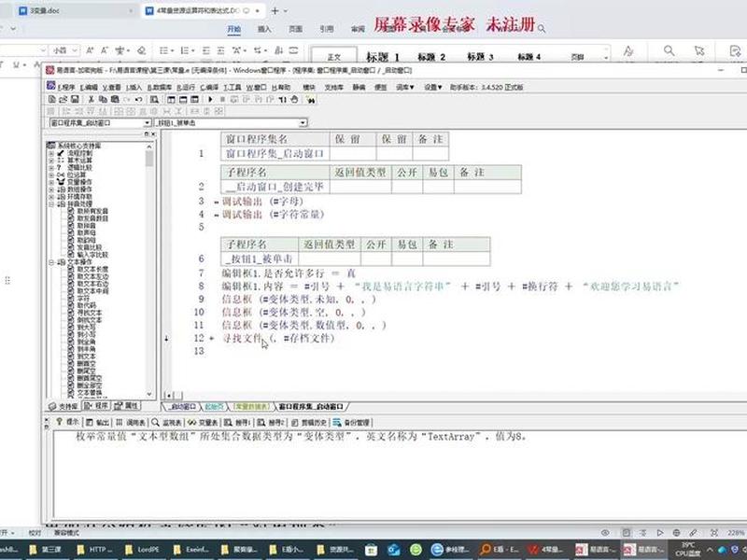Click WeChat green icon in taskbar
747x560 pixels.
tap(416, 550)
